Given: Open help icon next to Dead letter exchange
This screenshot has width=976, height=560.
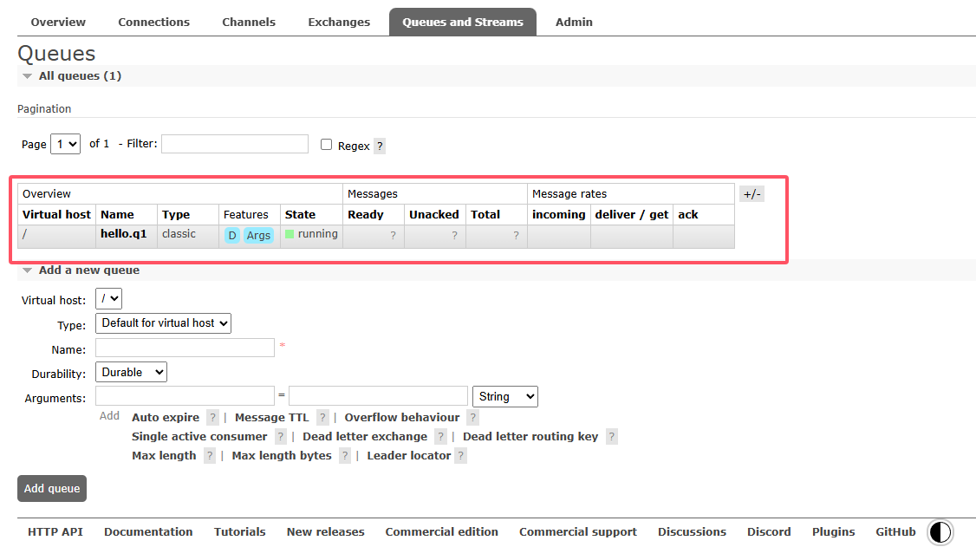Looking at the screenshot, I should [x=440, y=437].
